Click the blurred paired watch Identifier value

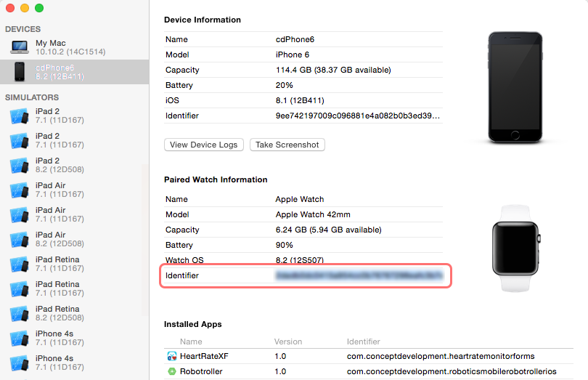359,275
